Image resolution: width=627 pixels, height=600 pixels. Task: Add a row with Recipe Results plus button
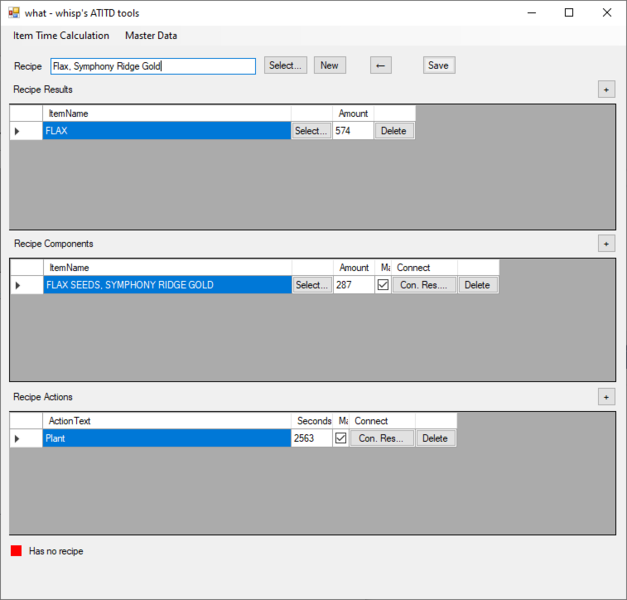point(606,89)
